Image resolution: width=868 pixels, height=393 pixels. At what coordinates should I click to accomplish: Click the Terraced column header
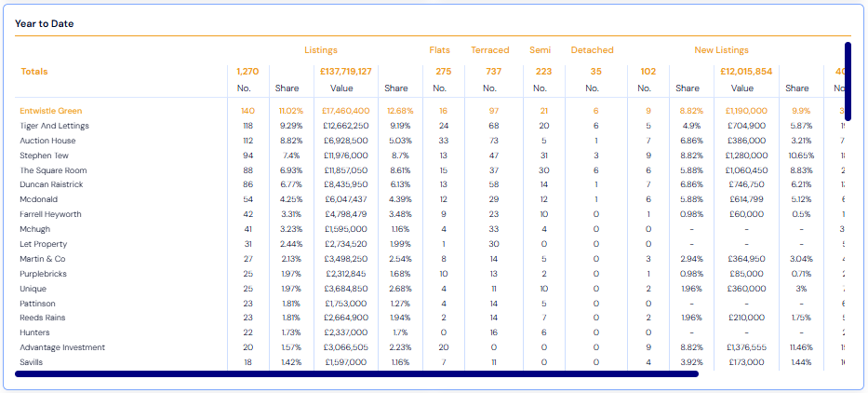pyautogui.click(x=490, y=50)
